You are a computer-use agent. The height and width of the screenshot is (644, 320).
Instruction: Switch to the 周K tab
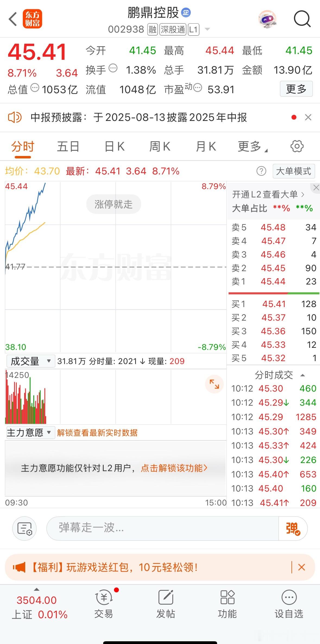[160, 147]
